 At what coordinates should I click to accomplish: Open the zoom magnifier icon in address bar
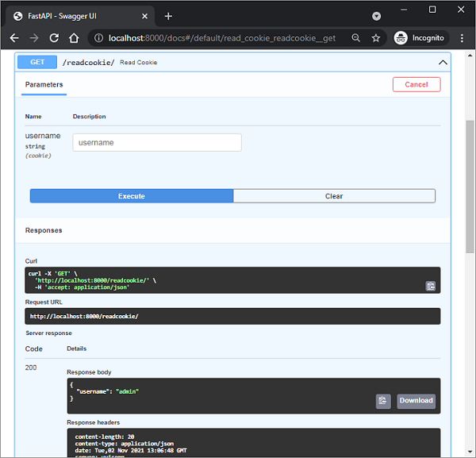356,37
